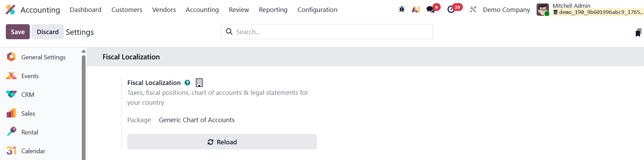The image size is (644, 160).
Task: Open the activities clock icon
Action: [x=451, y=10]
